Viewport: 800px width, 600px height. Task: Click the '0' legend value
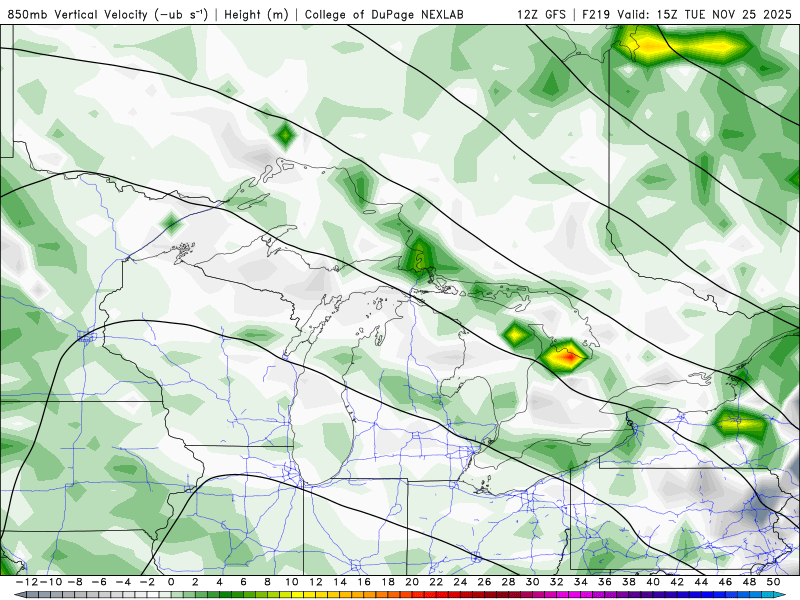pos(171,582)
